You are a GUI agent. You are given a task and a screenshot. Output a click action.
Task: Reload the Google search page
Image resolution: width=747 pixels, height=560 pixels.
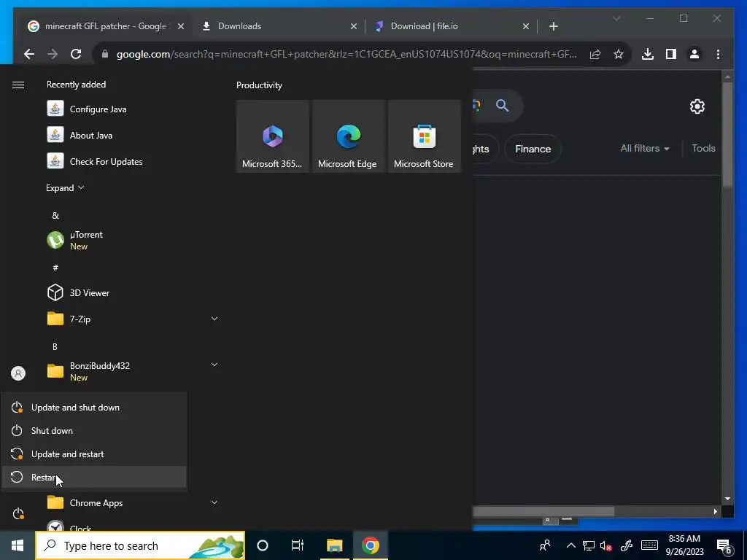(x=76, y=54)
